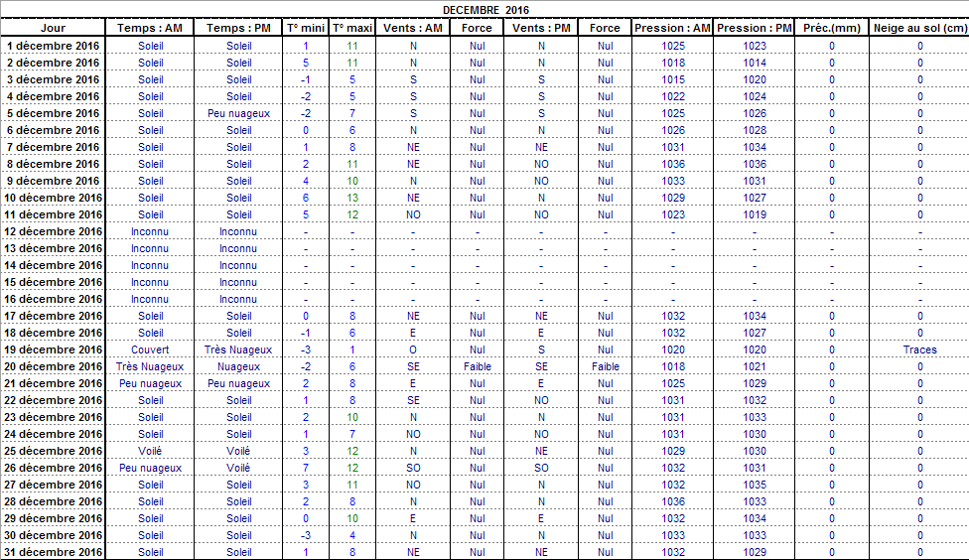The width and height of the screenshot is (969, 560).
Task: Click the Traces snow cell for 19 décembre
Action: click(x=919, y=350)
